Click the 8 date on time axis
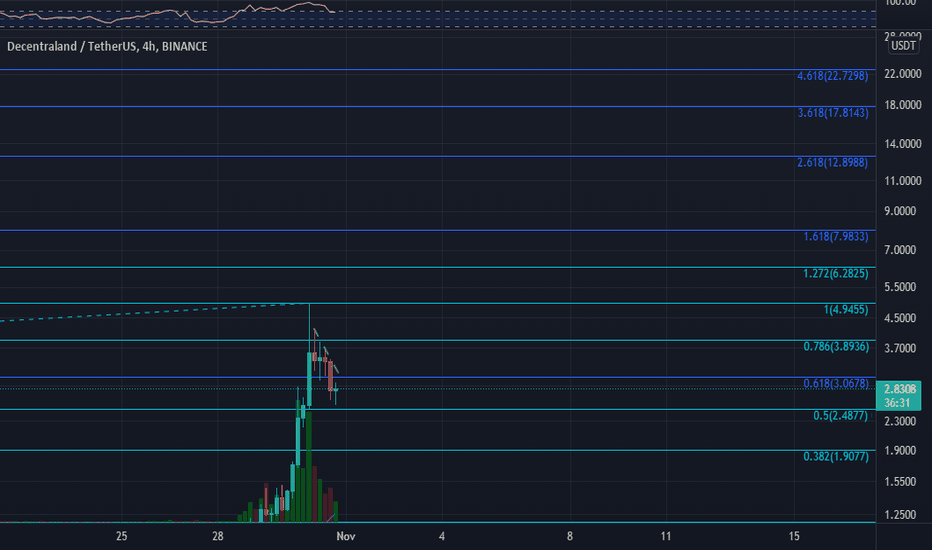 [569, 536]
